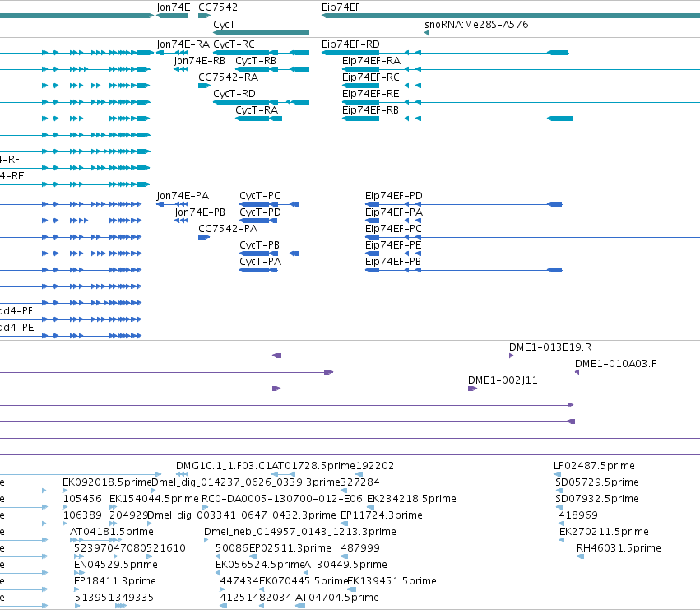The width and height of the screenshot is (700, 610).
Task: Select the EP02511.3prime EST label
Action: tap(290, 549)
